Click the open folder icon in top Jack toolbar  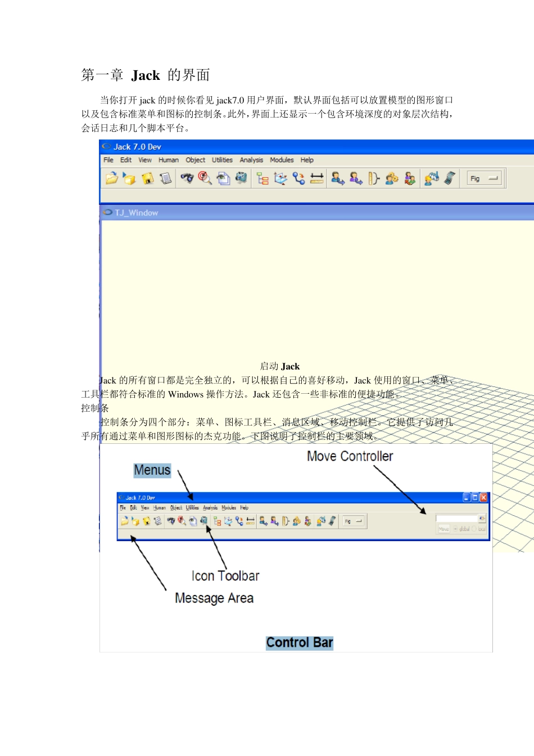(112, 178)
